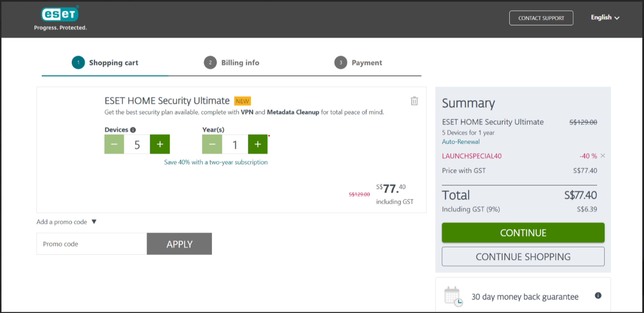Click the green Continue button
This screenshot has height=313, width=644.
click(523, 233)
